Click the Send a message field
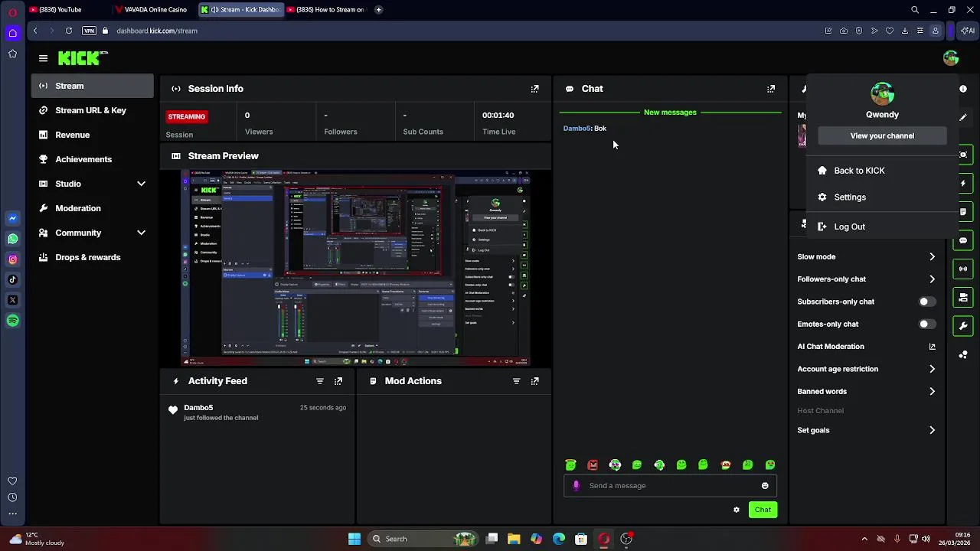 coord(670,485)
